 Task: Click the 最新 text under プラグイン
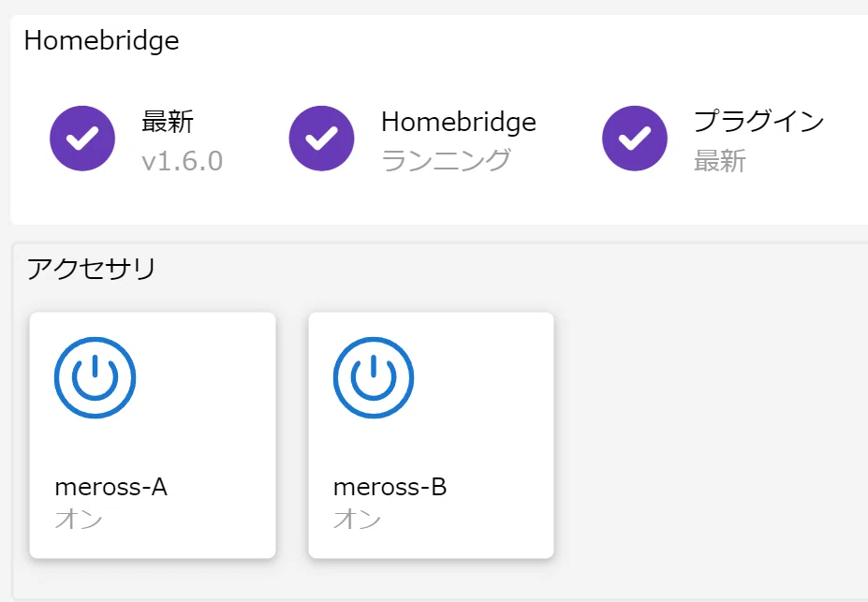(x=720, y=161)
